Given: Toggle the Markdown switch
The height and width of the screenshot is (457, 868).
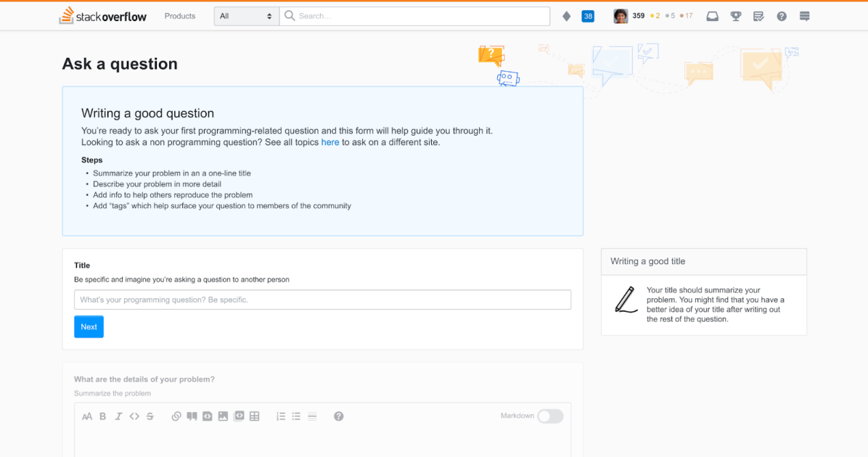Looking at the screenshot, I should click(550, 416).
